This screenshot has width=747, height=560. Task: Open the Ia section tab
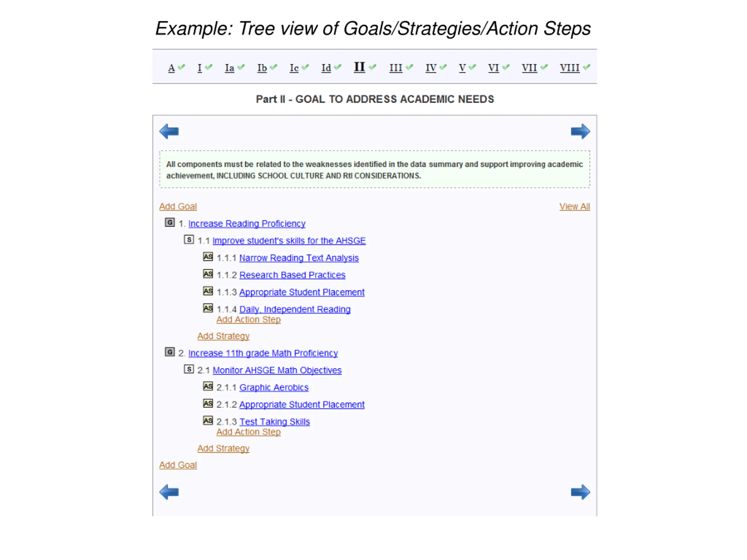(x=230, y=68)
